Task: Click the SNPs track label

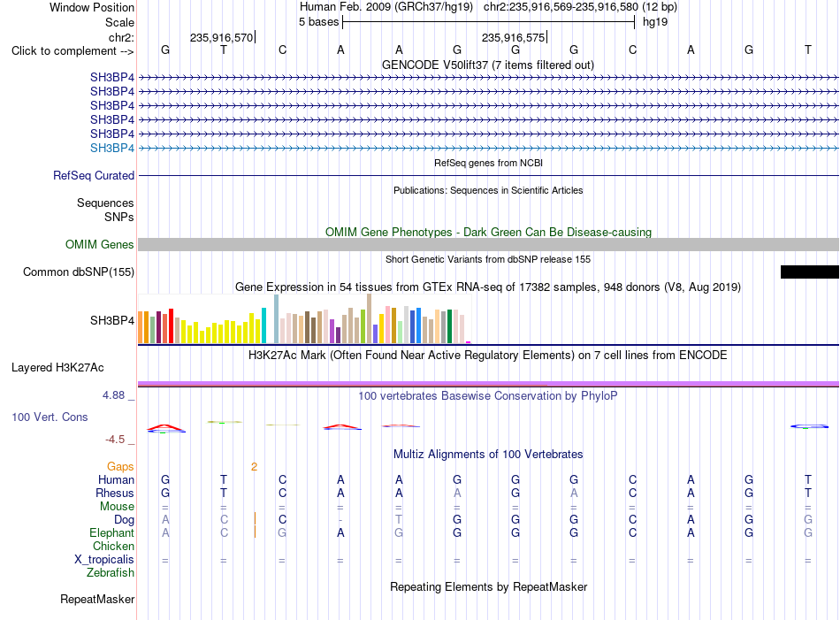Action: click(x=119, y=217)
